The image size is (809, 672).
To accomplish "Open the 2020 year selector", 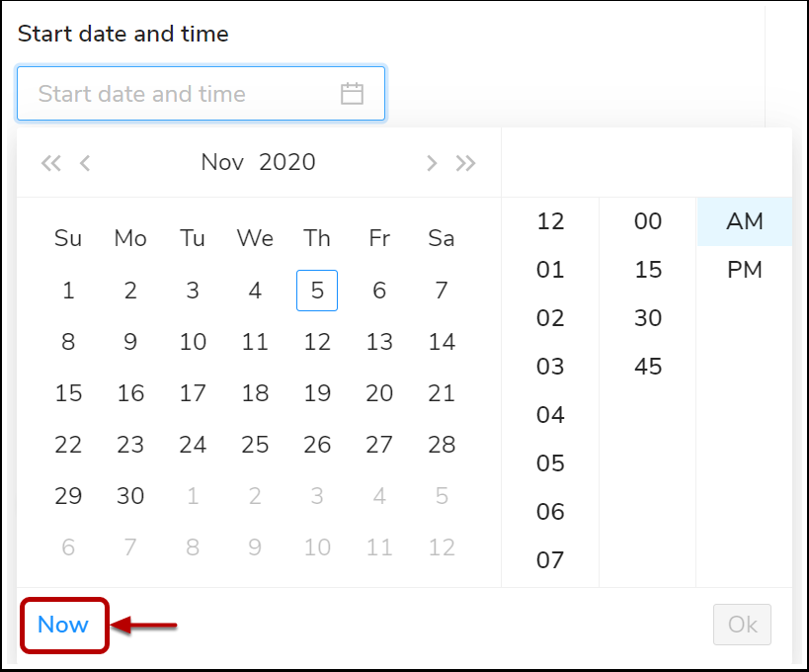I will pos(286,162).
